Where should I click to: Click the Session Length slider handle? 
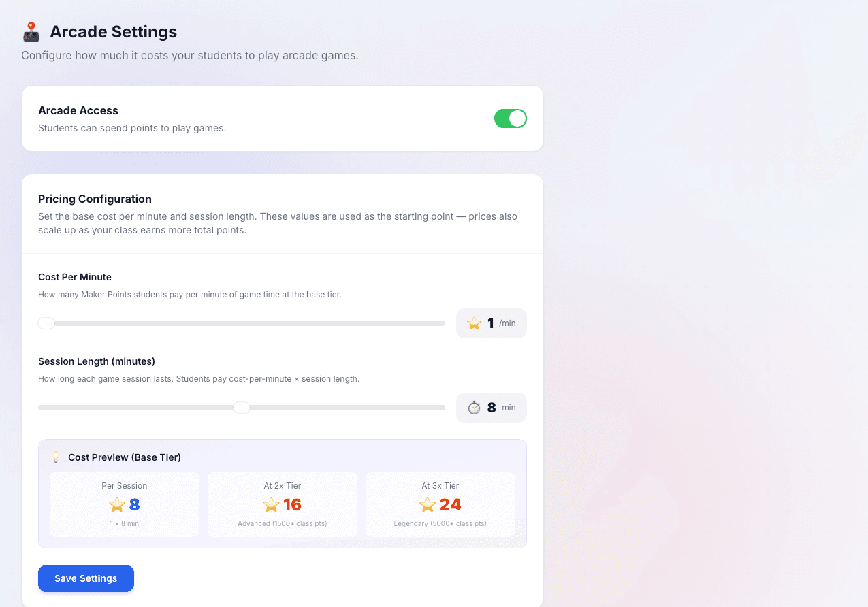pyautogui.click(x=242, y=407)
